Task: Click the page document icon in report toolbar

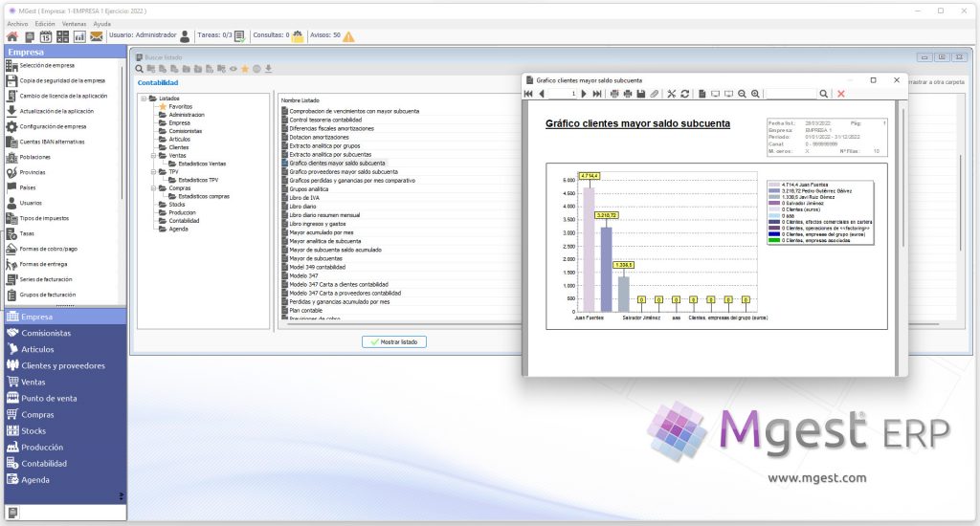Action: click(702, 94)
